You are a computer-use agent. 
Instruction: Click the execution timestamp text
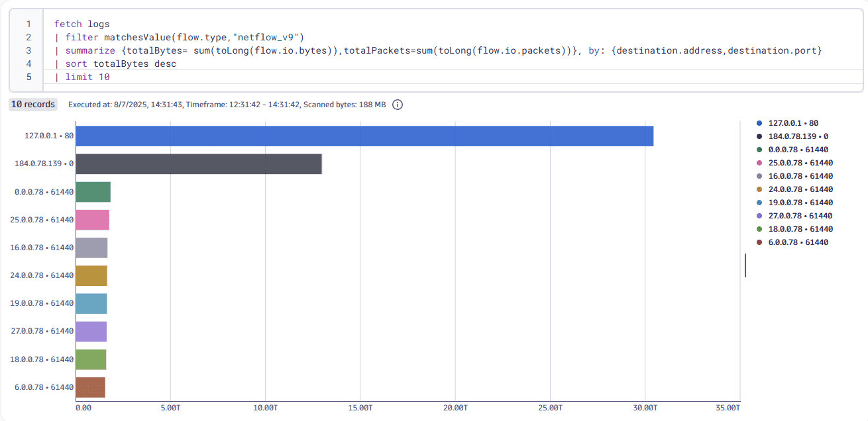click(x=199, y=104)
